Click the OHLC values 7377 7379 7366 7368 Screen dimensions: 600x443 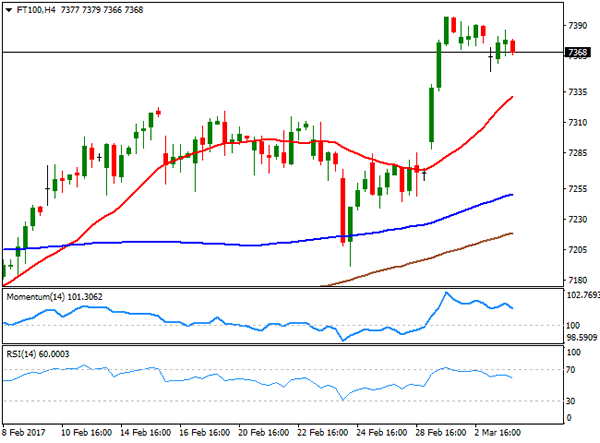(x=102, y=10)
